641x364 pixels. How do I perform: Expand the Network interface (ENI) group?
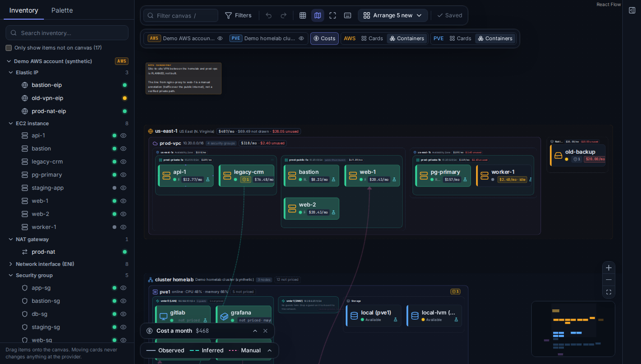click(11, 264)
